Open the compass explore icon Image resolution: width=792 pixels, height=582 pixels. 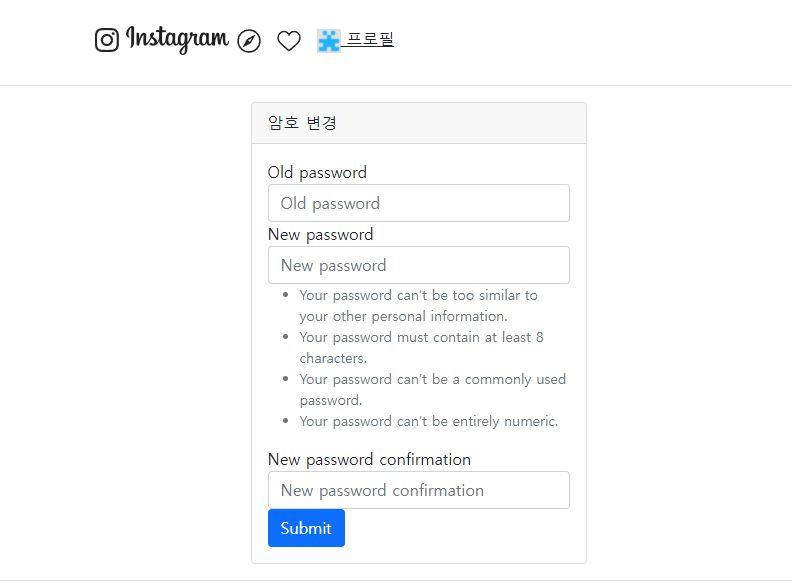249,41
